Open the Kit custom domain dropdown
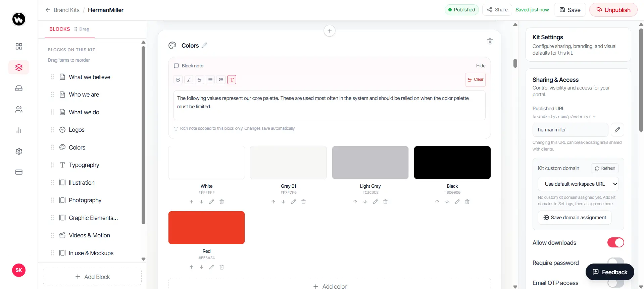The height and width of the screenshot is (289, 644). 578,184
